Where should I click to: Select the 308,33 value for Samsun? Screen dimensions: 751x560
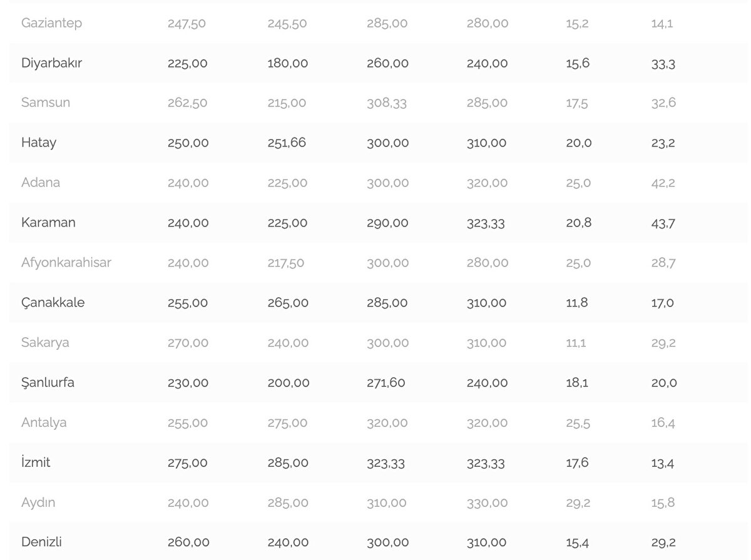click(x=387, y=103)
